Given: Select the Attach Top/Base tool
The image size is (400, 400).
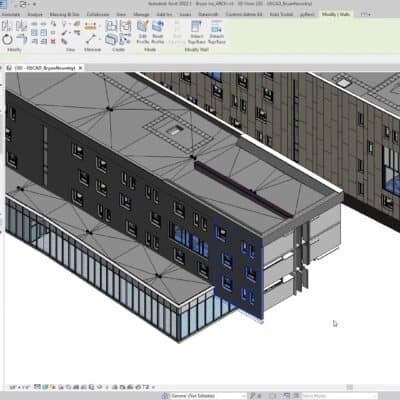Looking at the screenshot, I should point(196,32).
